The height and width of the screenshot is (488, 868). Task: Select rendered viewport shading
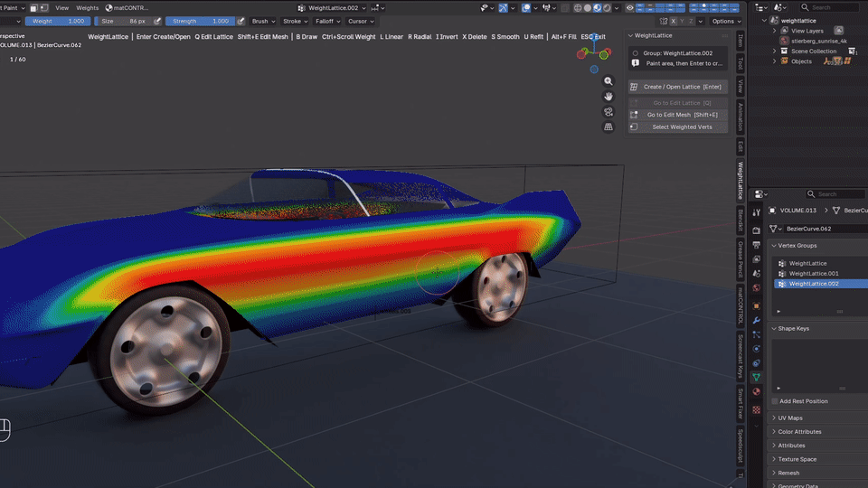(608, 8)
